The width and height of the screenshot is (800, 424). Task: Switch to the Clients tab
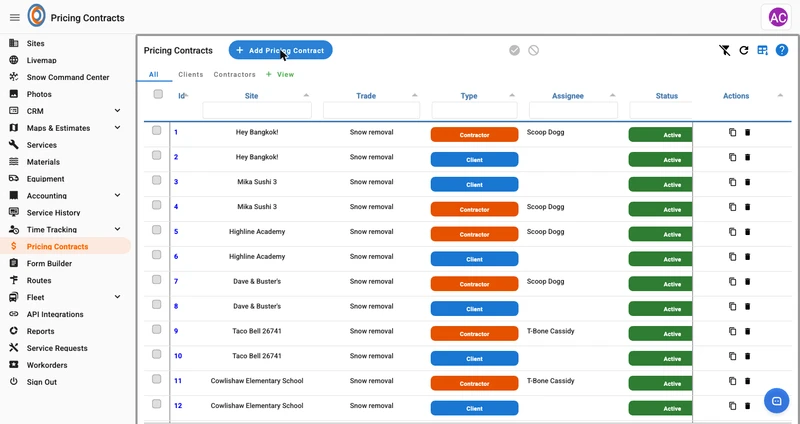191,74
